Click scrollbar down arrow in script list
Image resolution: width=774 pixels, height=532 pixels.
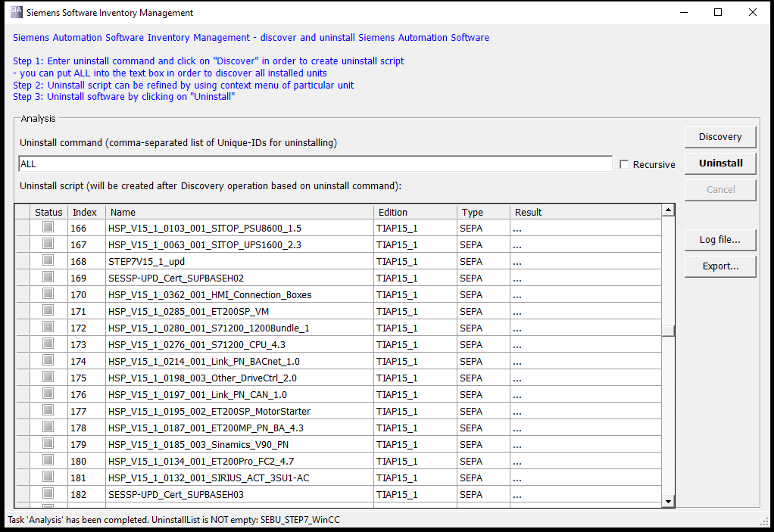pyautogui.click(x=668, y=501)
